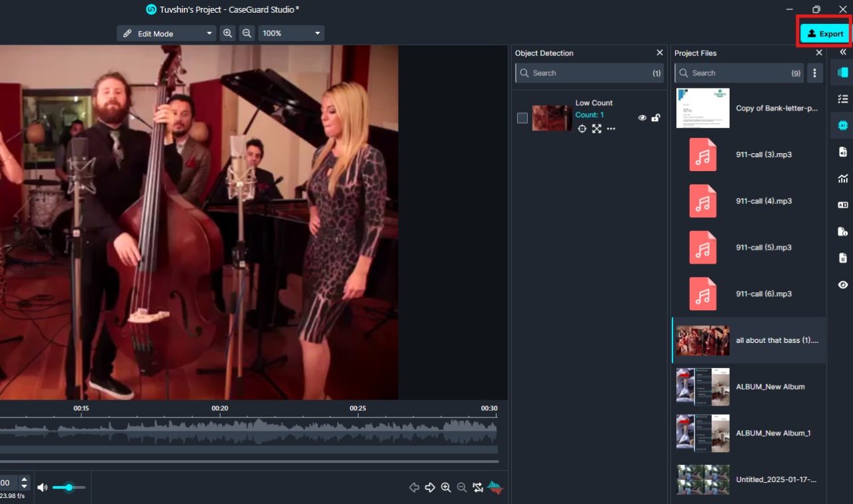Image resolution: width=853 pixels, height=504 pixels.
Task: Click the left arrow timeline icon
Action: (414, 487)
